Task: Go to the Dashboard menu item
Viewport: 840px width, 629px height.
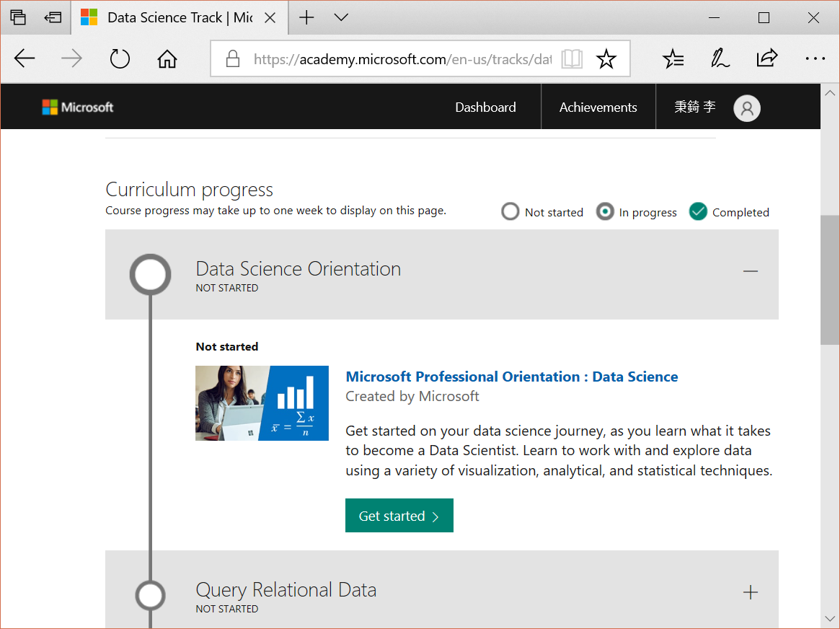Action: [485, 107]
